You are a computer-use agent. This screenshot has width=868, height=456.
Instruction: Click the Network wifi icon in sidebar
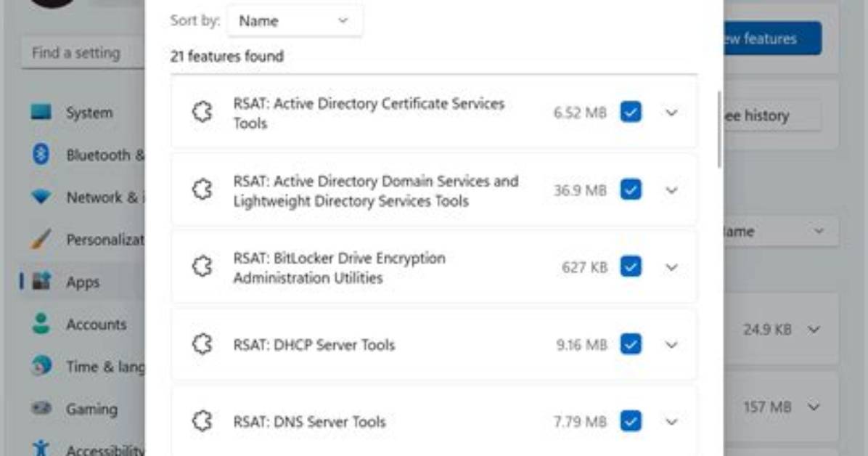(x=41, y=197)
